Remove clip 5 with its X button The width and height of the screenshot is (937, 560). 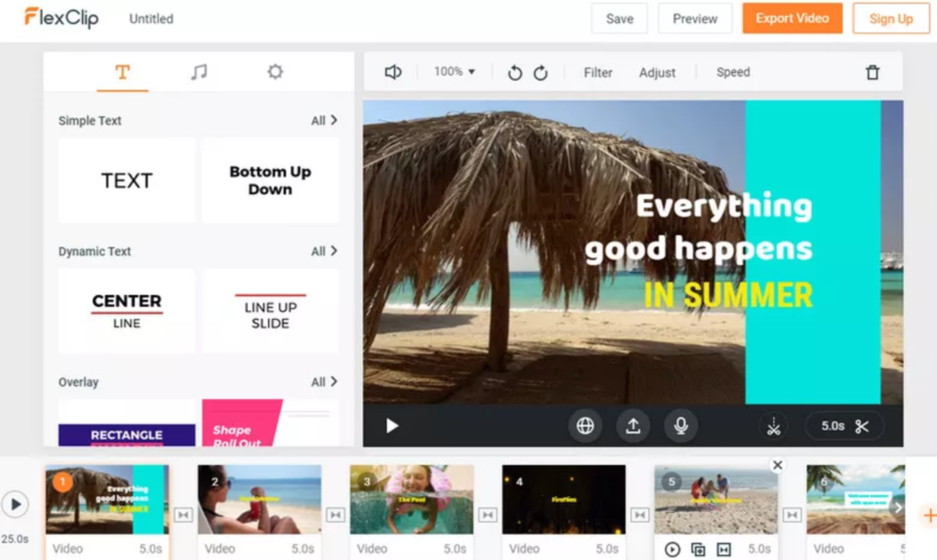777,465
